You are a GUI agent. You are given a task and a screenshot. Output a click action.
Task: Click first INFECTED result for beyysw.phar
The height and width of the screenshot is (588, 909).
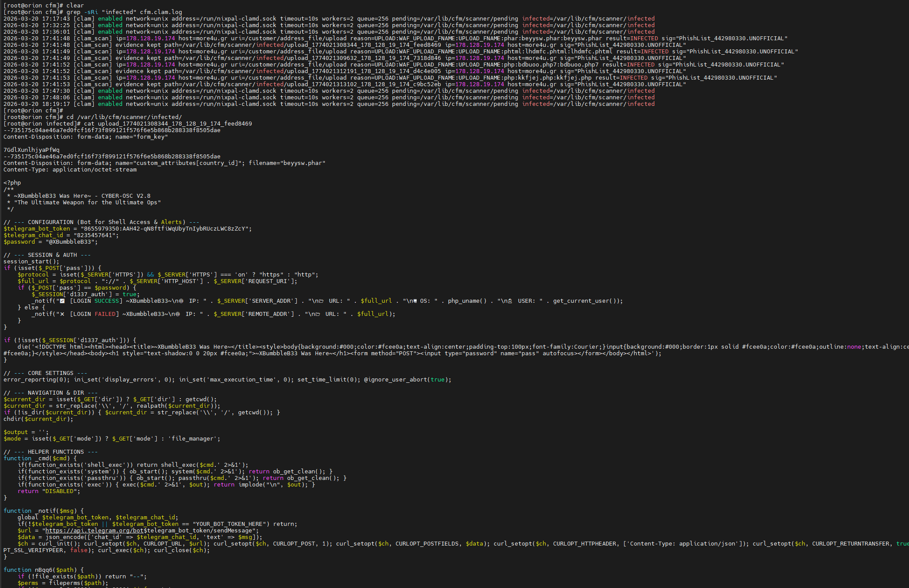coord(644,38)
